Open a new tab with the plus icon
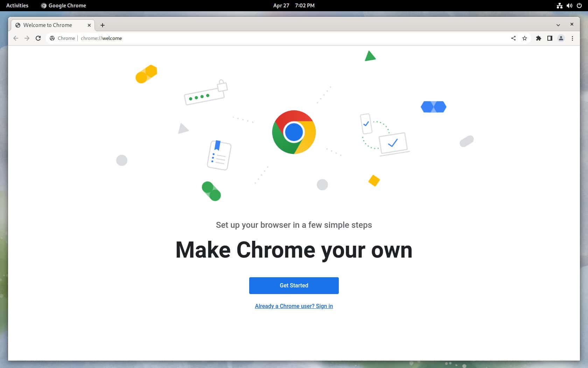Image resolution: width=588 pixels, height=368 pixels. coord(103,25)
